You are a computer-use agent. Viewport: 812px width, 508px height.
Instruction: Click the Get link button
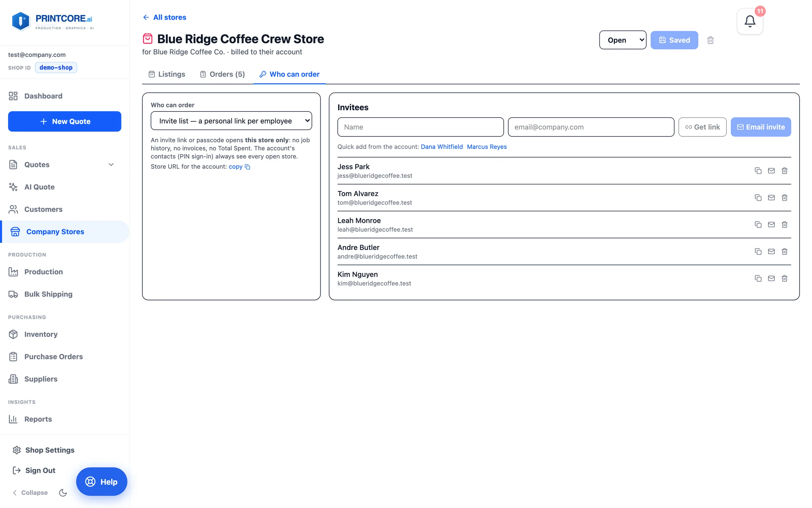coord(702,127)
